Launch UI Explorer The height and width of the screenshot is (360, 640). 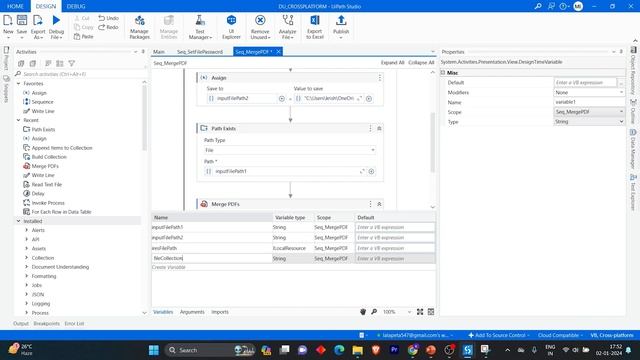[231, 27]
